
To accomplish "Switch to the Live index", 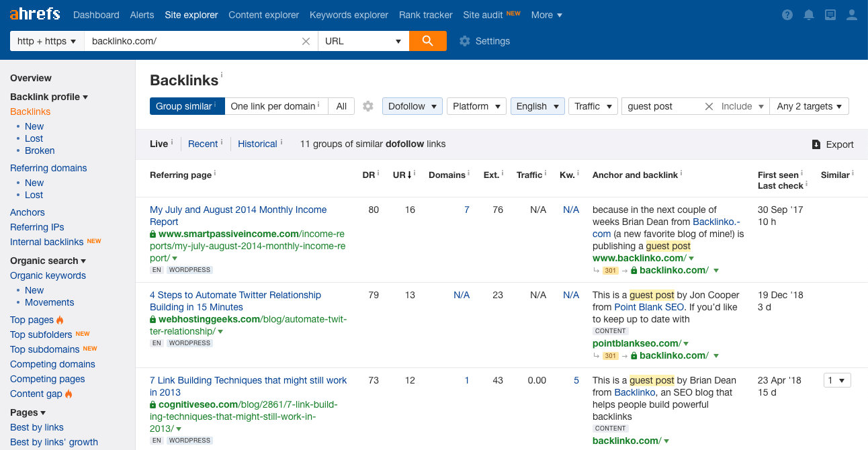I will pos(159,144).
